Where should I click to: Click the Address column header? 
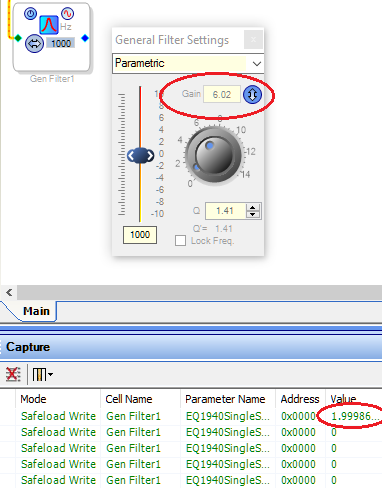300,399
